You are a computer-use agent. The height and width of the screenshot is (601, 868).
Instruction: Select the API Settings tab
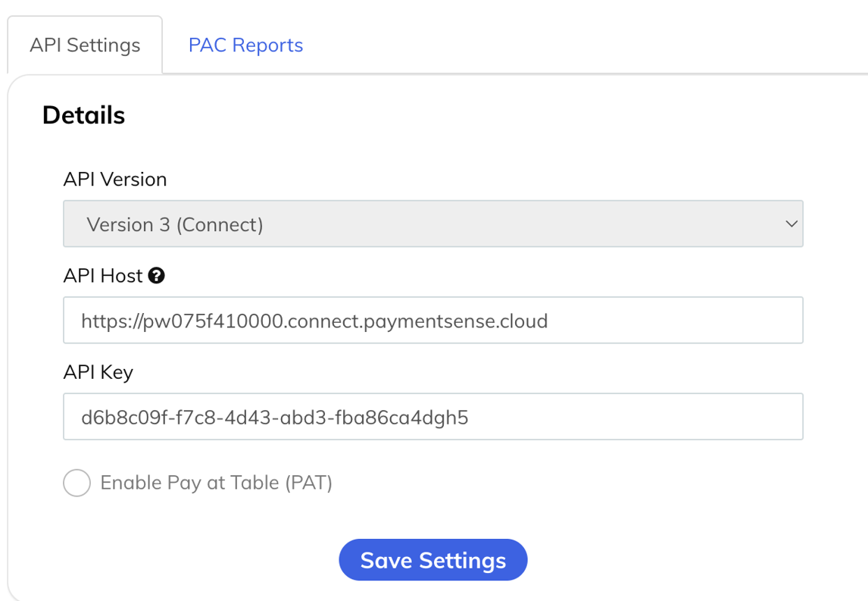point(85,45)
